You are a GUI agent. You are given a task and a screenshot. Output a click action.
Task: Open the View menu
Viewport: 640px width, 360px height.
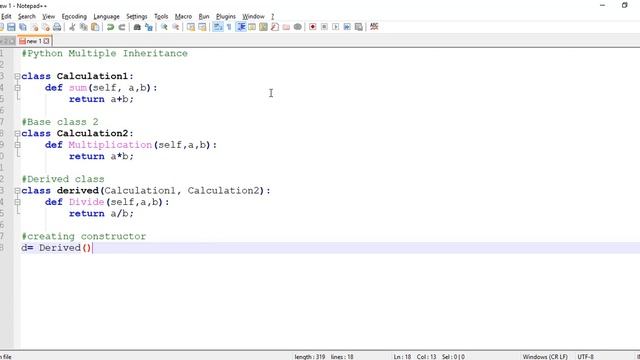[x=49, y=16]
